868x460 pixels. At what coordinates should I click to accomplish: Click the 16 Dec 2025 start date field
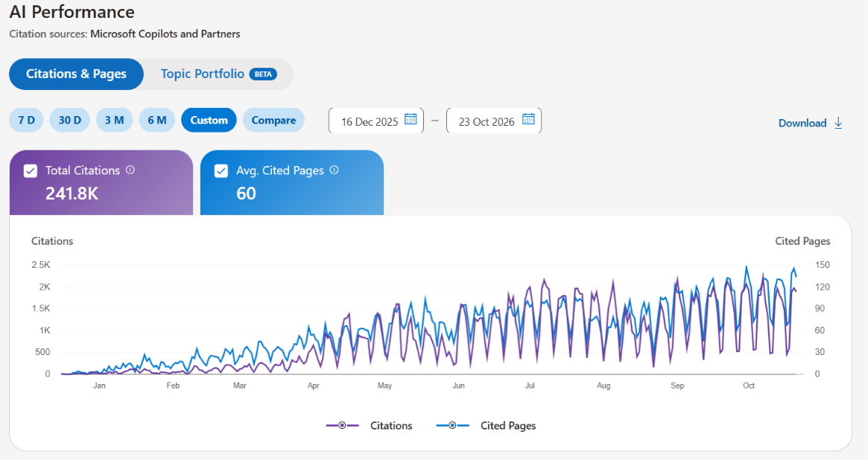(376, 121)
